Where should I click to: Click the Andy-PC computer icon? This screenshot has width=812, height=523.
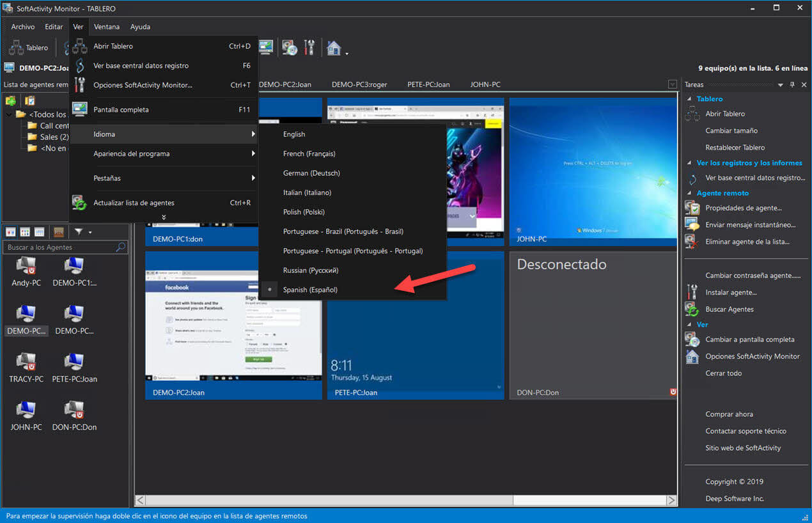[26, 265]
